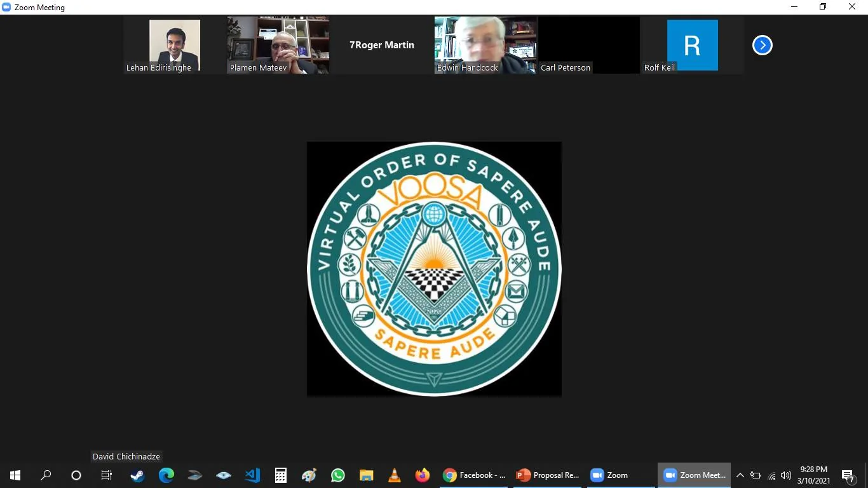The height and width of the screenshot is (488, 868).
Task: Launch VLC media player from the taskbar
Action: 394,475
